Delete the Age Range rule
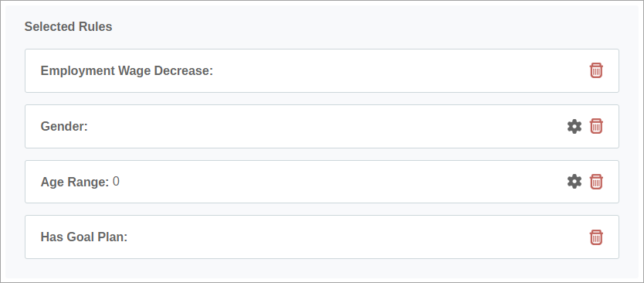Screen dimensions: 644x283 [x=596, y=182]
